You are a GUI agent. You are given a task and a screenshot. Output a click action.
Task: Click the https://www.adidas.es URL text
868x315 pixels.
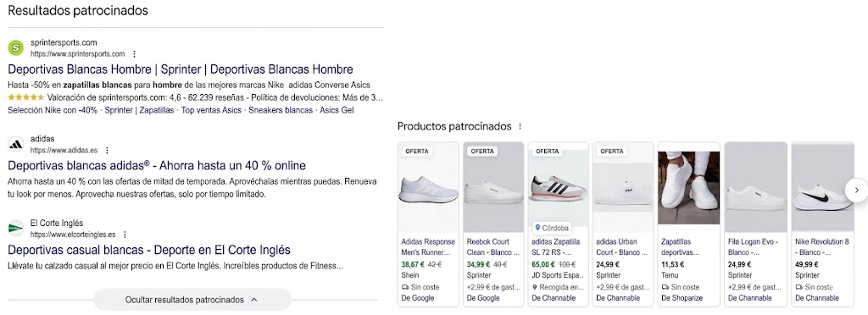click(x=64, y=151)
